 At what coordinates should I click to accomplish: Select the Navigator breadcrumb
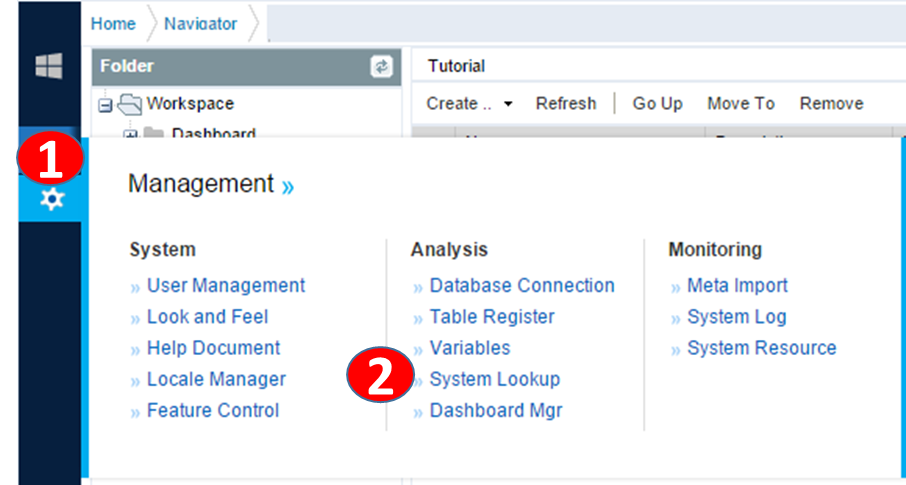coord(199,24)
